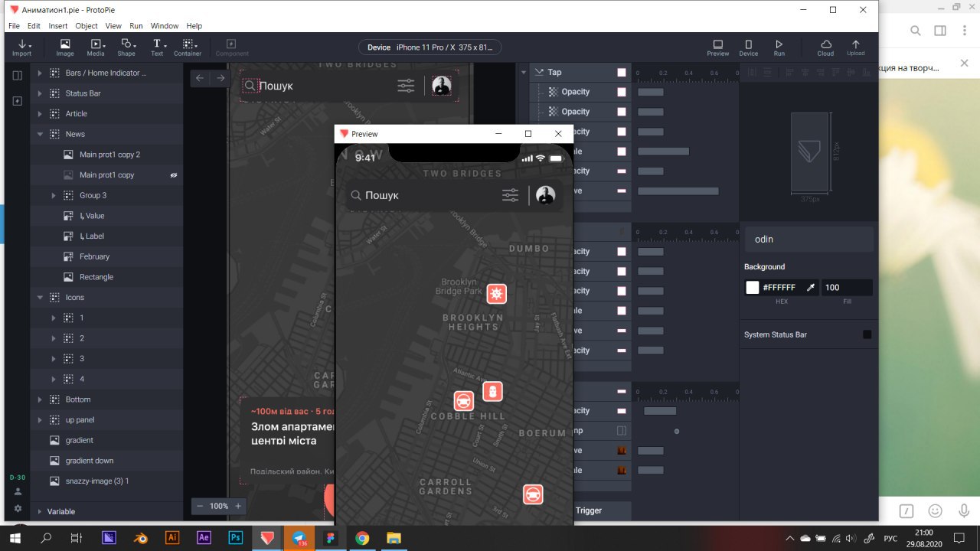The image size is (980, 551).
Task: Open Blender from the taskbar
Action: tap(140, 537)
